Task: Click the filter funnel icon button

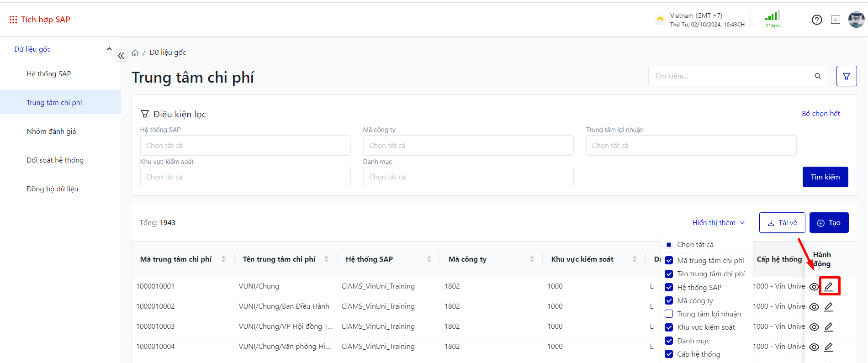Action: (x=846, y=76)
